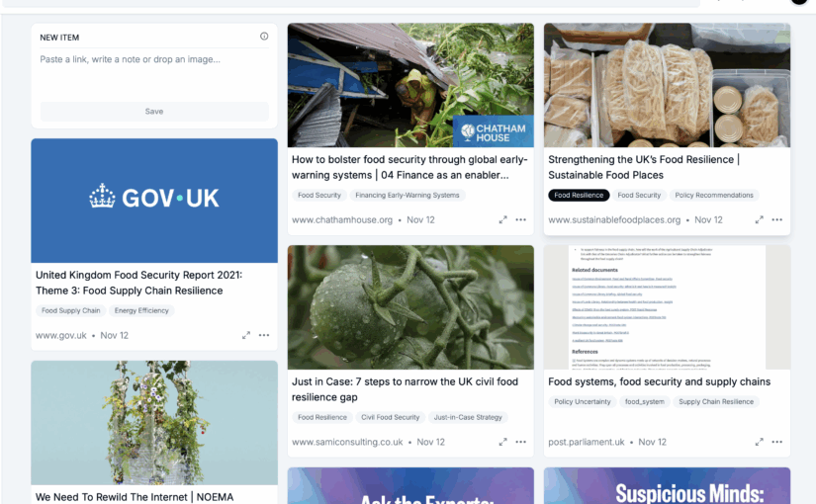Select the Just-in-Case Strategy tag
Screen dimensions: 816x504
pos(468,417)
